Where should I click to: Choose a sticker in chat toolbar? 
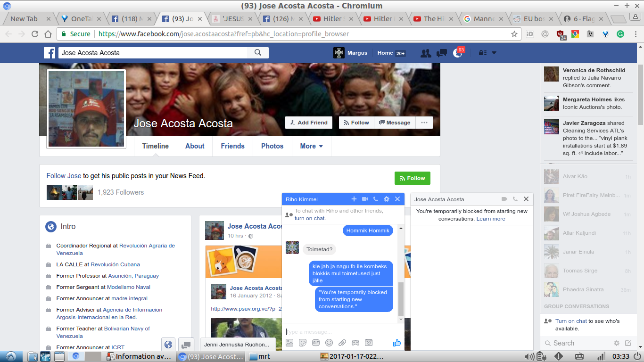click(303, 343)
